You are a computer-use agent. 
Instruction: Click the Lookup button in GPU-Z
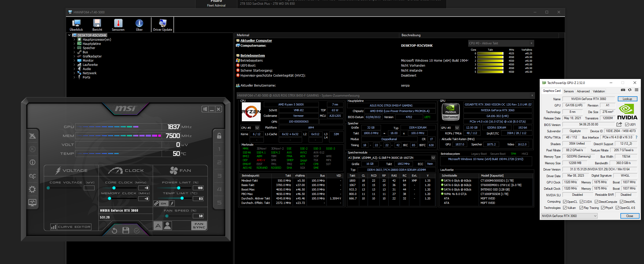(x=627, y=99)
